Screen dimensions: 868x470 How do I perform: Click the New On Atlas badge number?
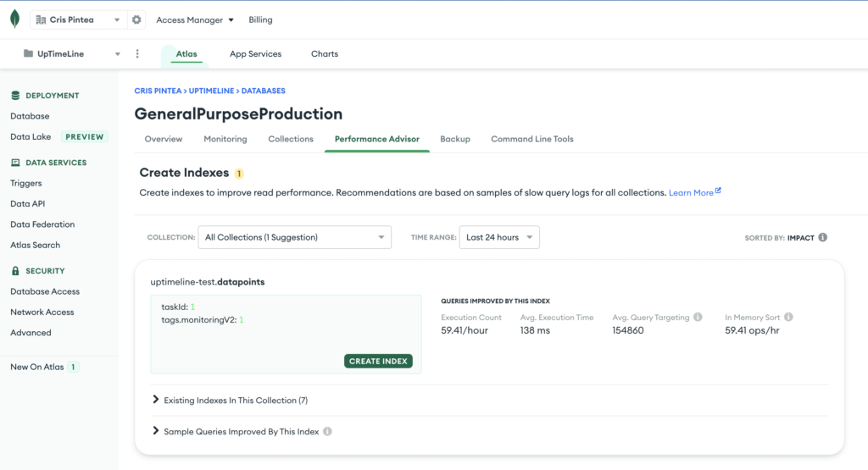pos(73,367)
